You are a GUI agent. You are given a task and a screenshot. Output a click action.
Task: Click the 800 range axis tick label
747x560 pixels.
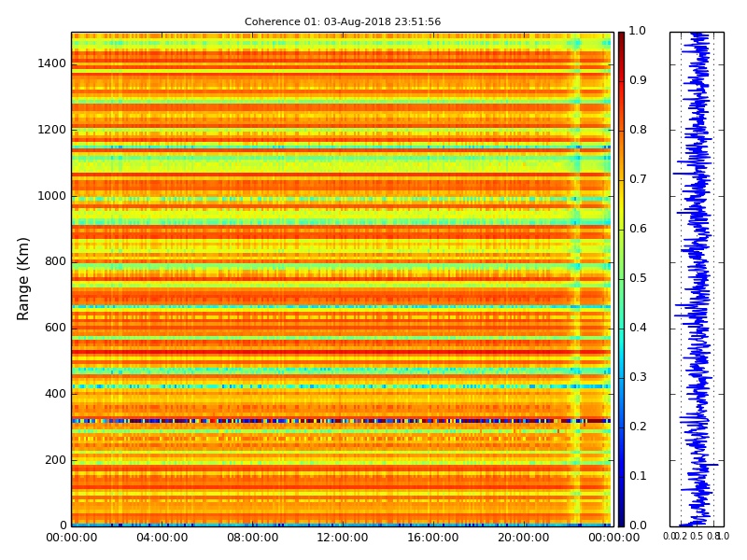[x=55, y=261]
